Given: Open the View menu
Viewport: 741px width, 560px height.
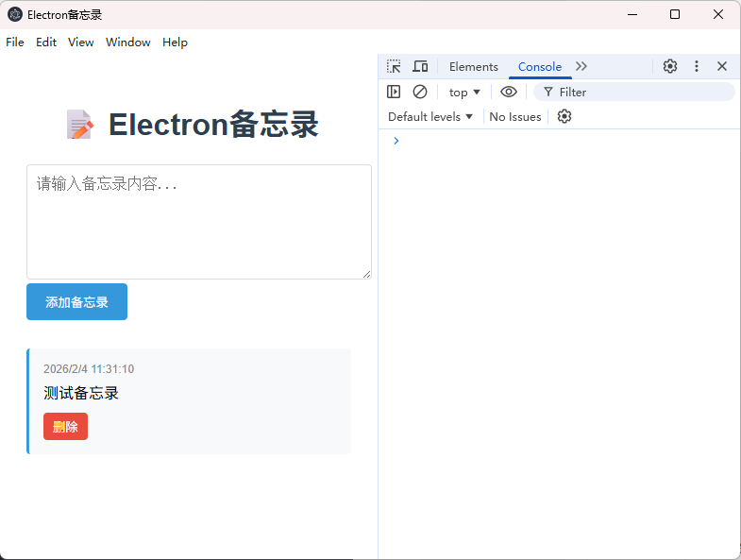Looking at the screenshot, I should click(81, 42).
